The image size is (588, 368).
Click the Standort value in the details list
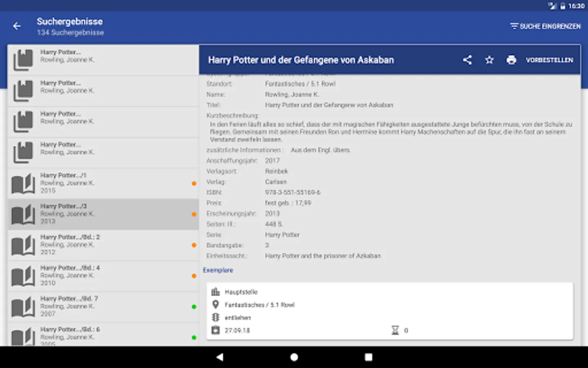pos(300,84)
